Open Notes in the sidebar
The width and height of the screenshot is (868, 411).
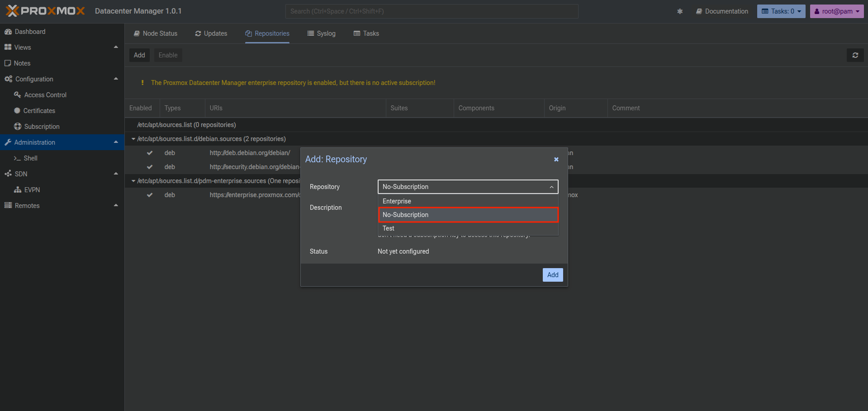62,63
